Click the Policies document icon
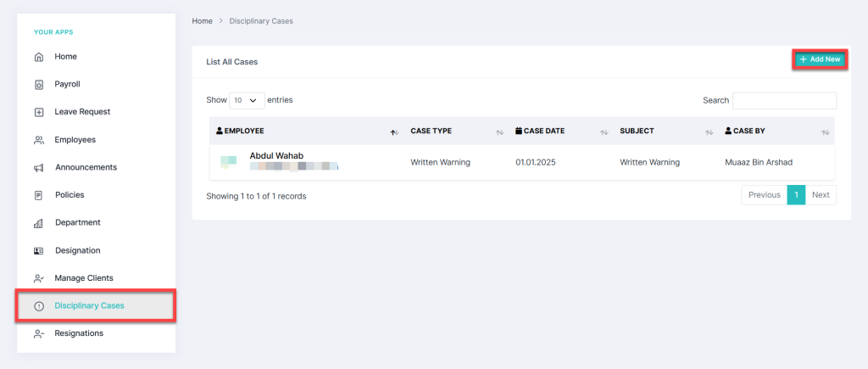This screenshot has height=369, width=868. [39, 196]
